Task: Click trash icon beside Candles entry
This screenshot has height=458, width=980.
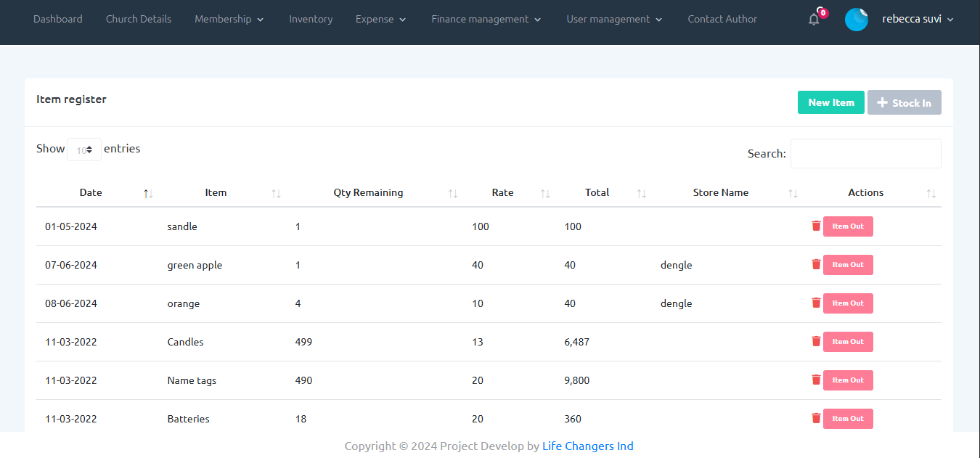Action: 816,341
